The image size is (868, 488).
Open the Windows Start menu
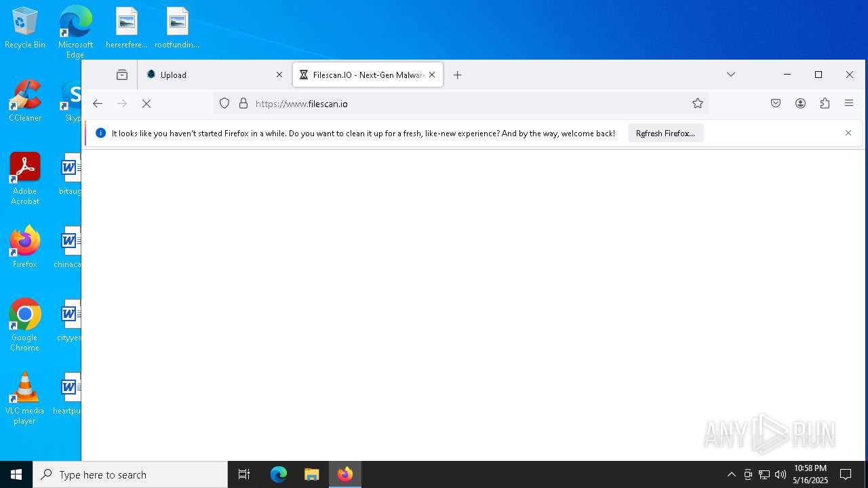tap(16, 474)
